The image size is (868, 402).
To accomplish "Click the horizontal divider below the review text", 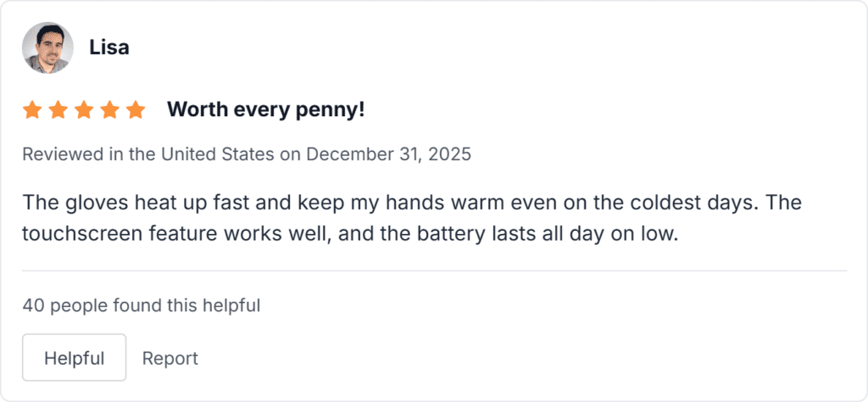I will click(434, 271).
